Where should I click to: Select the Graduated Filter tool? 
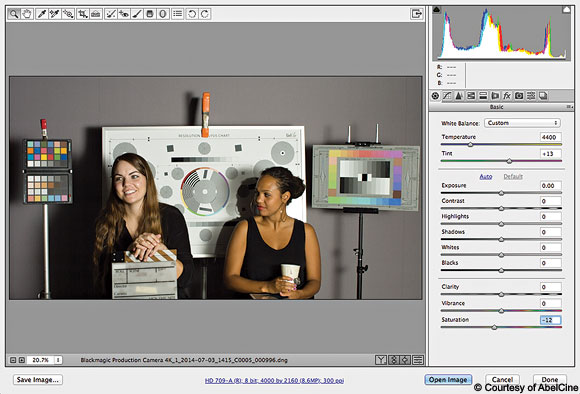coord(150,14)
